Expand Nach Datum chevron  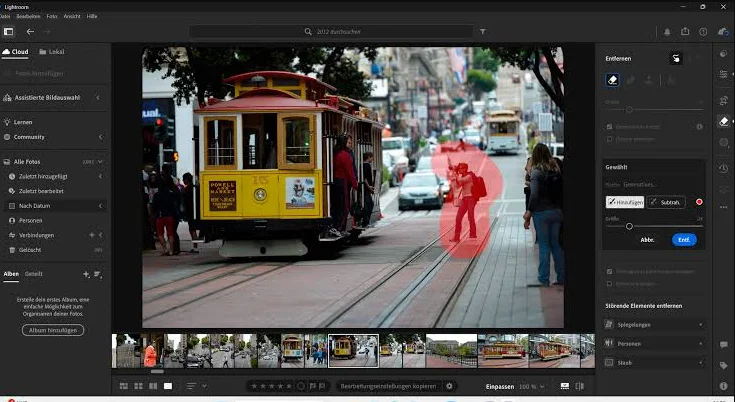click(100, 206)
